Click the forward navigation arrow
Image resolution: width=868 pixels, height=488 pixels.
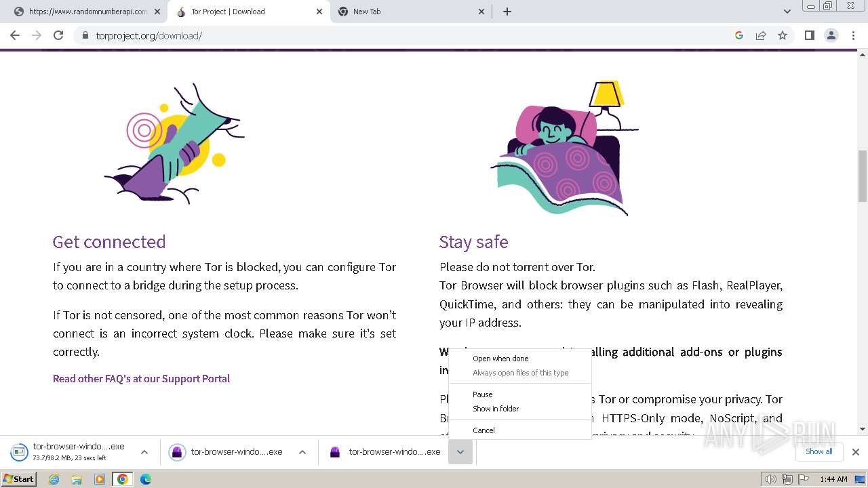[x=37, y=35]
